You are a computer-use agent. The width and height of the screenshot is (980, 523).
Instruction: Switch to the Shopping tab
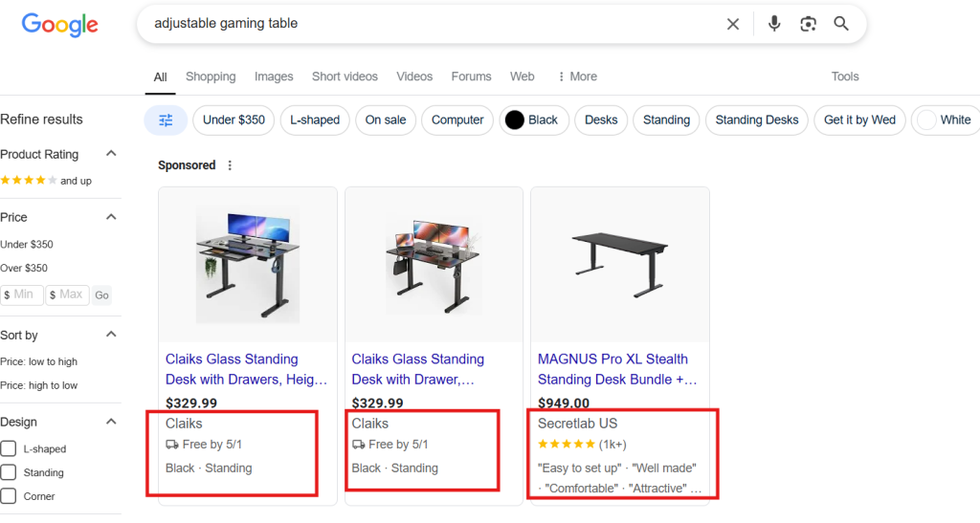[x=211, y=76]
